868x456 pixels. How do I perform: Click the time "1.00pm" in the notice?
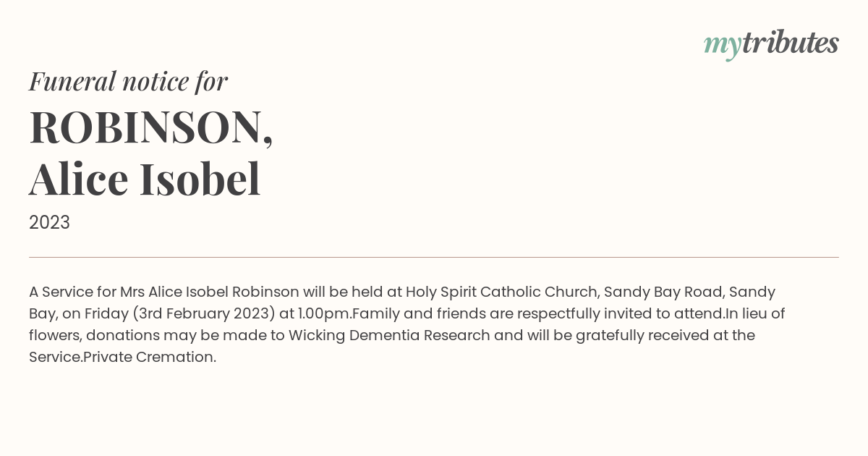(324, 313)
